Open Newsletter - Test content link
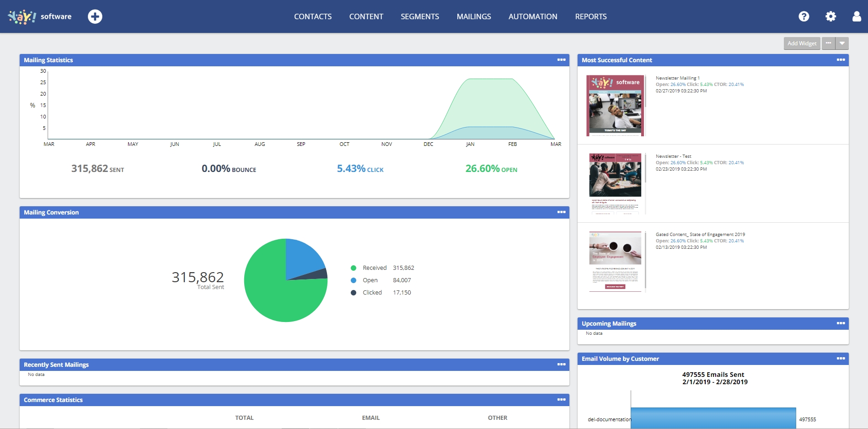 673,156
